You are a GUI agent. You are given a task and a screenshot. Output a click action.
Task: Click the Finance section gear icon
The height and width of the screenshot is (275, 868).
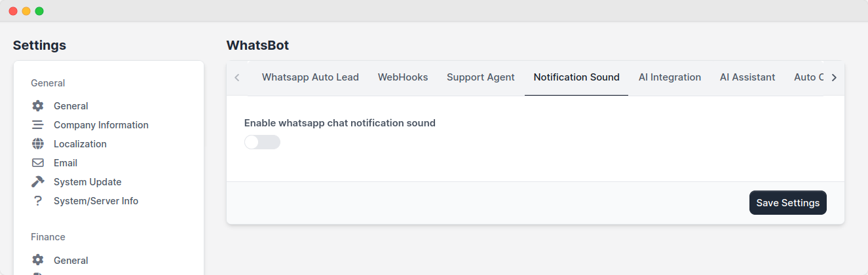38,261
